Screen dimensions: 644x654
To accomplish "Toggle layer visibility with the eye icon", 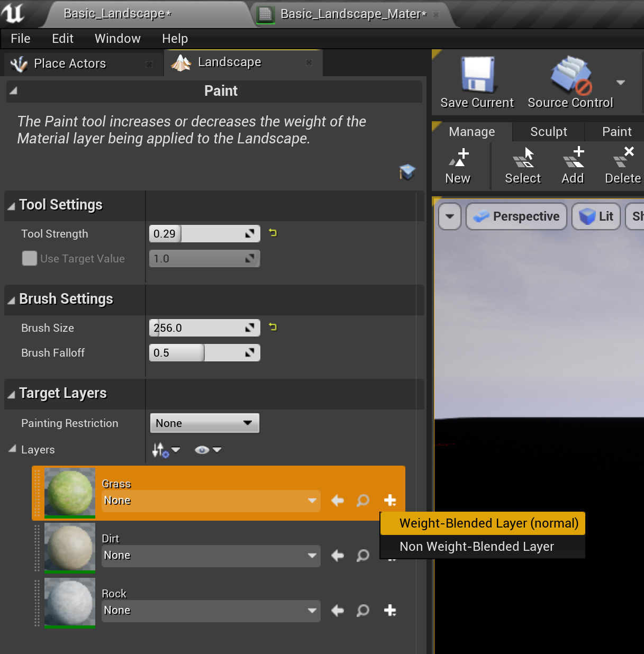I will (x=201, y=449).
